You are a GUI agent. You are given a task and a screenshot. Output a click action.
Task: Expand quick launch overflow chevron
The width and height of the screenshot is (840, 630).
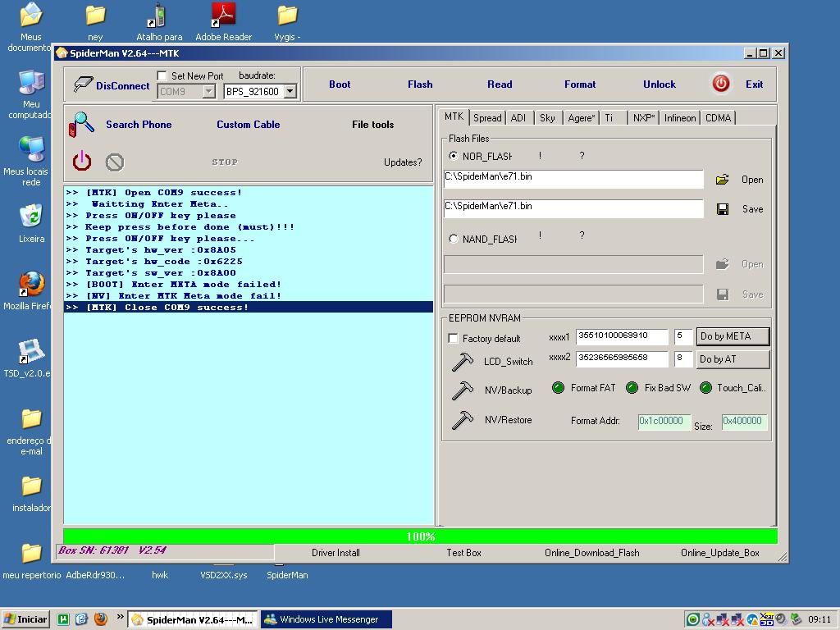click(x=120, y=617)
